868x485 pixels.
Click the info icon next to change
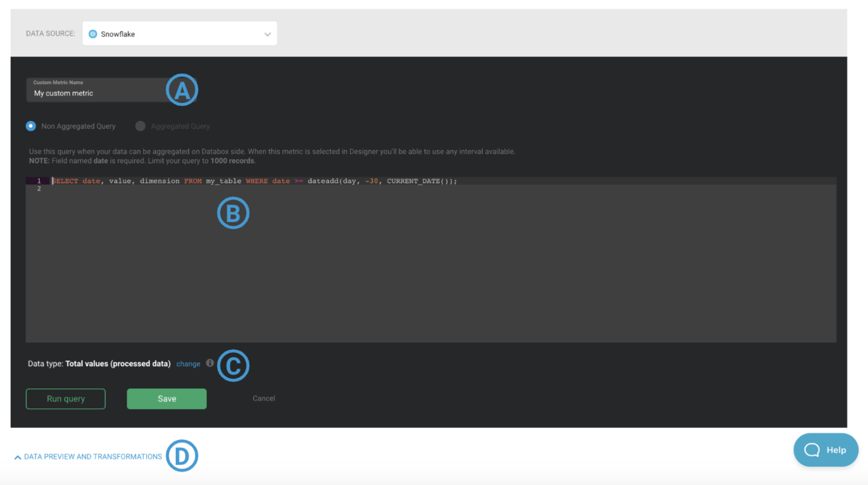tap(210, 363)
